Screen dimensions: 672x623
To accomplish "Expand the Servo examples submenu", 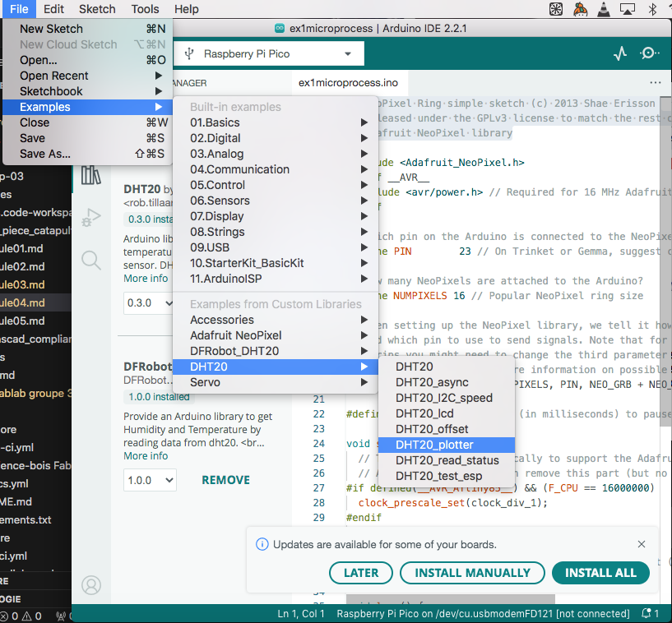I will click(x=276, y=382).
